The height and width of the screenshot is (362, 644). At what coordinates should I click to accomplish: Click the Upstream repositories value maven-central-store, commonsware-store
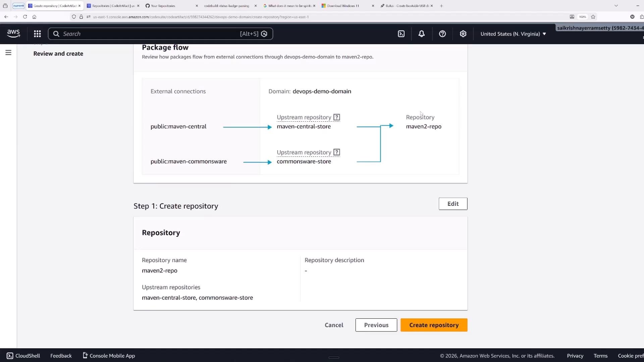pyautogui.click(x=197, y=298)
